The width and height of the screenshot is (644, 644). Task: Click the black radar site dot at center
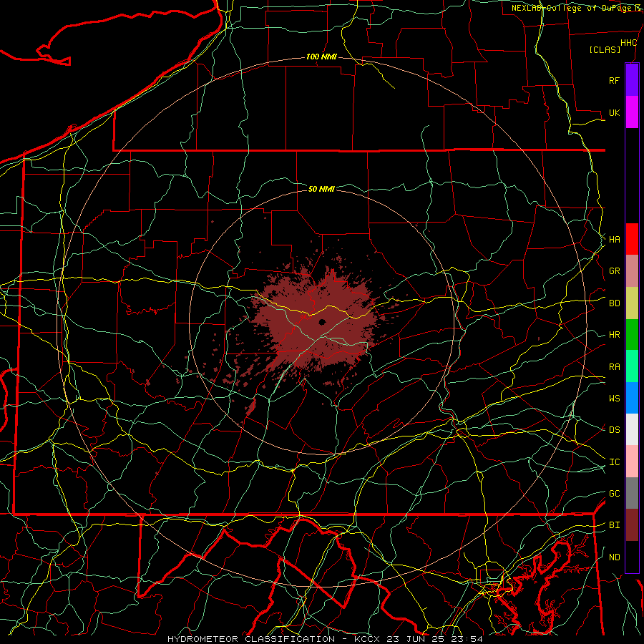[322, 322]
